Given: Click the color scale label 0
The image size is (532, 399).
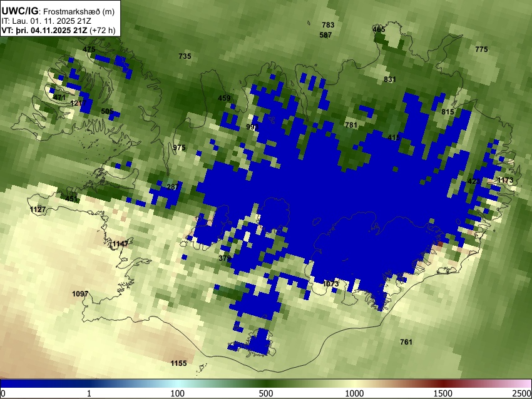Looking at the screenshot, I should (3, 393).
